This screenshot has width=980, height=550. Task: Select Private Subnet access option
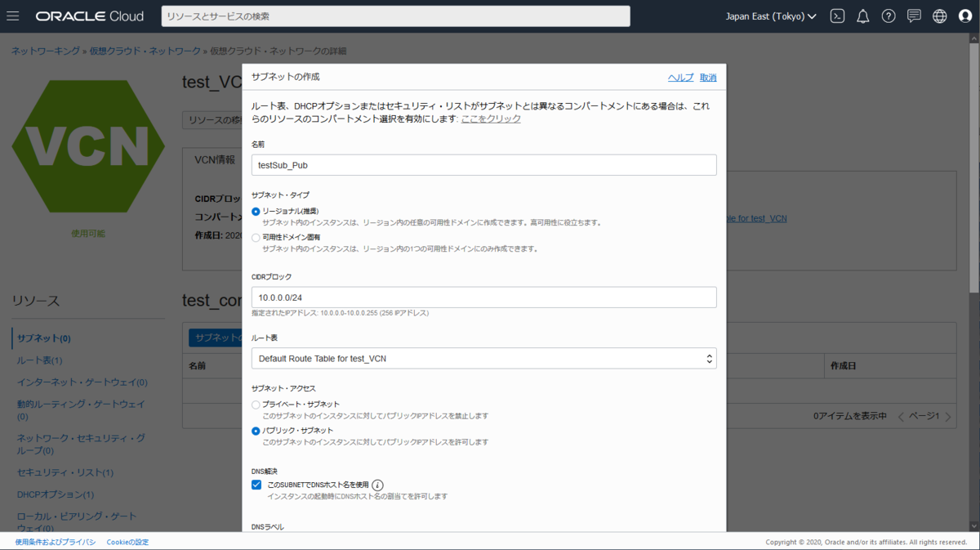coord(256,405)
